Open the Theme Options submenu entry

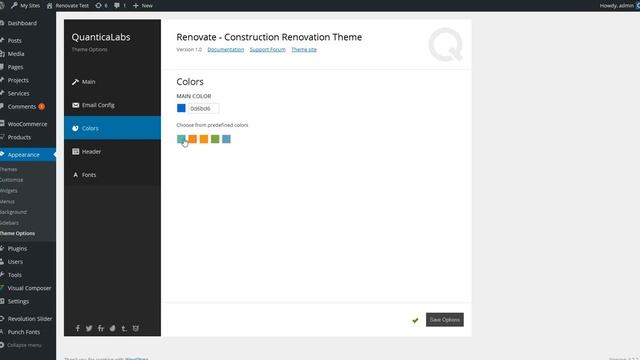click(x=18, y=233)
